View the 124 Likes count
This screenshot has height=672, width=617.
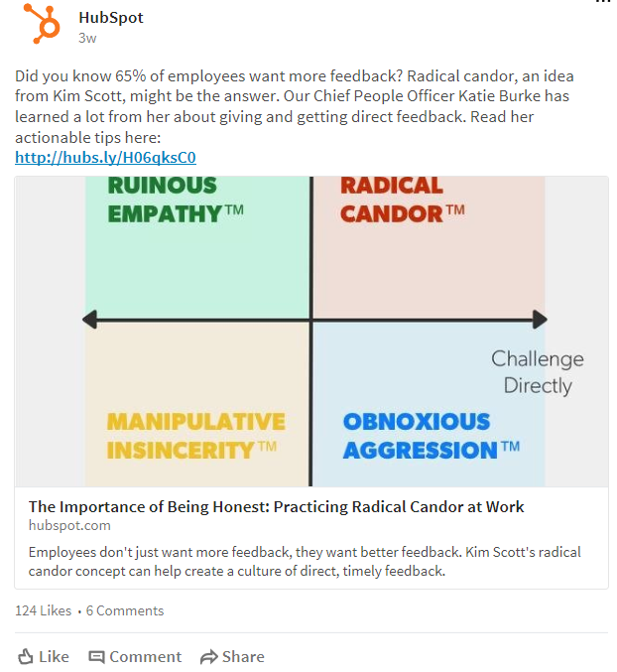click(x=44, y=610)
